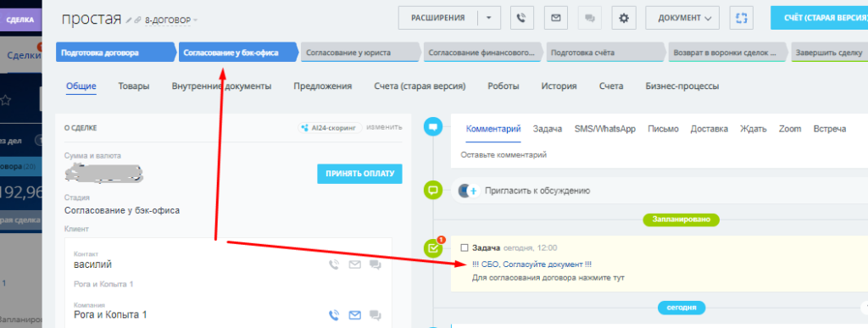868x328 pixels.
Task: Call company Рога и Копыта 1
Action: point(333,314)
